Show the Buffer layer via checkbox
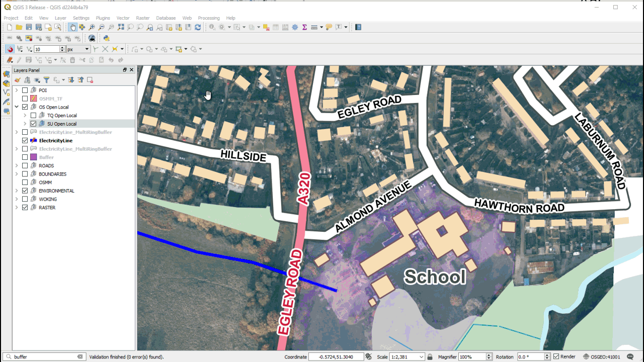This screenshot has height=362, width=644. [x=25, y=157]
